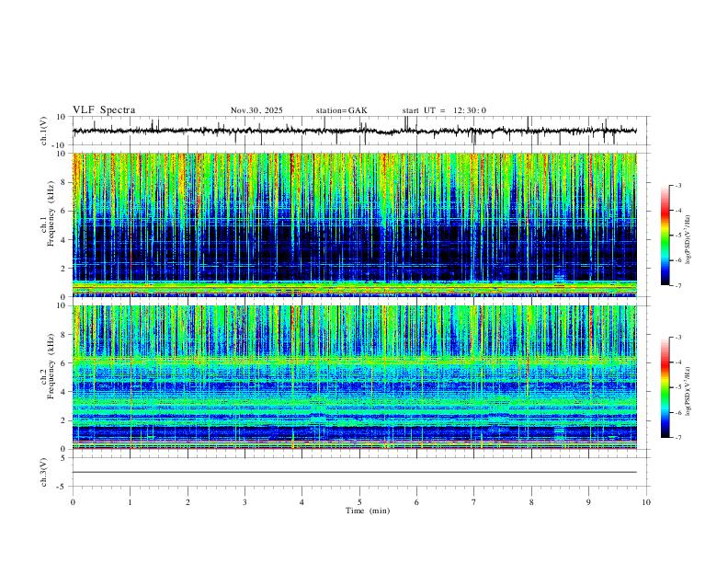The image size is (728, 563).
Task: Click the "4" kHz tick on ch.2 frequency axis
Action: 64,392
